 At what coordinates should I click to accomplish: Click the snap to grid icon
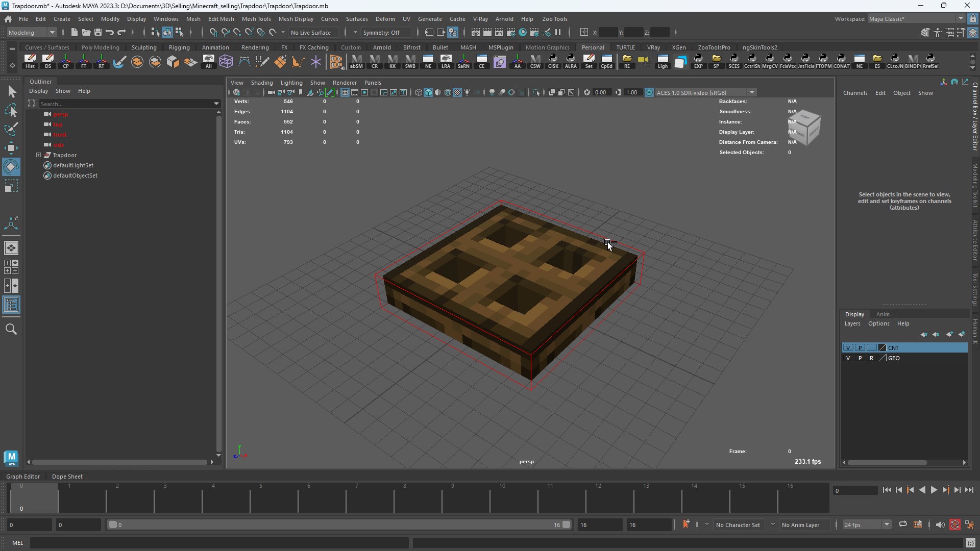click(x=213, y=33)
